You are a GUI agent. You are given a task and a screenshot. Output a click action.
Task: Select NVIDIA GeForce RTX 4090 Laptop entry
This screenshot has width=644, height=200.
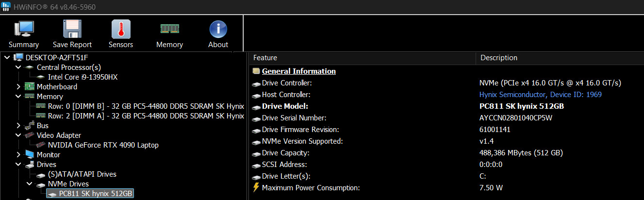click(103, 145)
